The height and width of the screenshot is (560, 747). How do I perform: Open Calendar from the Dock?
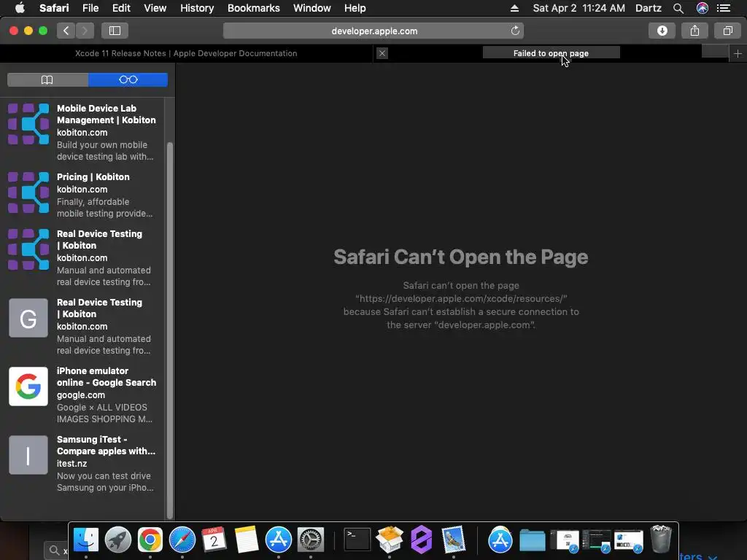pos(214,540)
